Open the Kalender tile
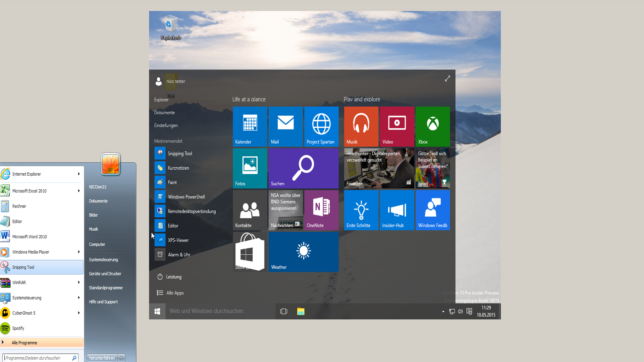Image resolution: width=644 pixels, height=362 pixels. pos(250,126)
